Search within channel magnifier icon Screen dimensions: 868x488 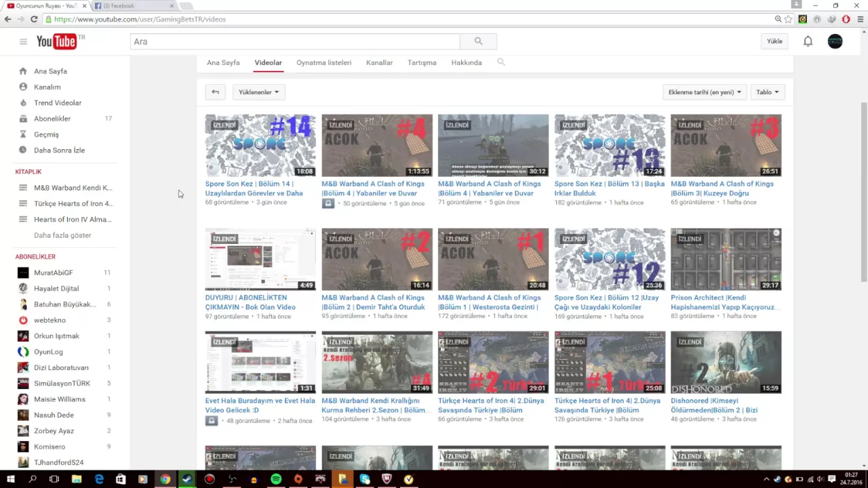[x=501, y=62]
